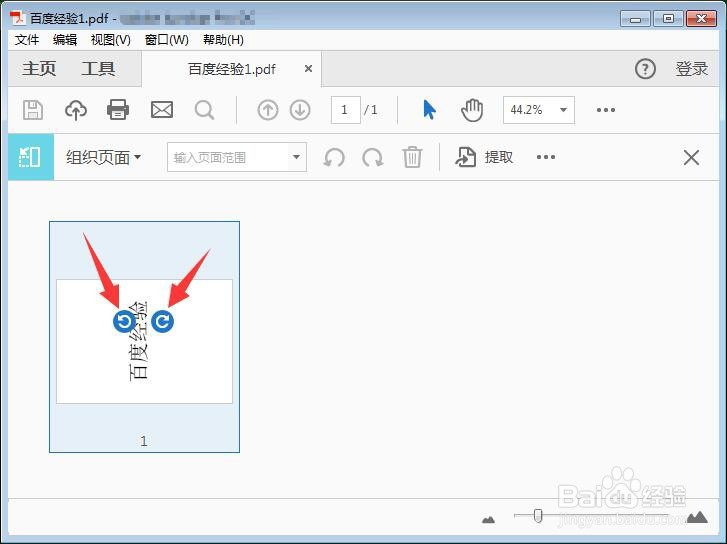The height and width of the screenshot is (544, 727).
Task: Open organize toolbar more options dots
Action: [x=546, y=157]
